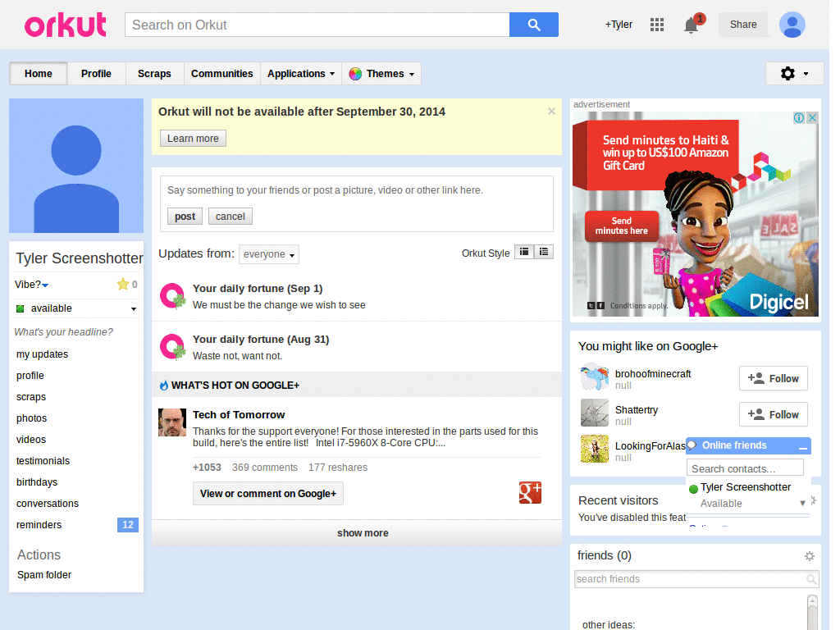Click the Share button
Screen dimensions: 840x630
coord(743,25)
